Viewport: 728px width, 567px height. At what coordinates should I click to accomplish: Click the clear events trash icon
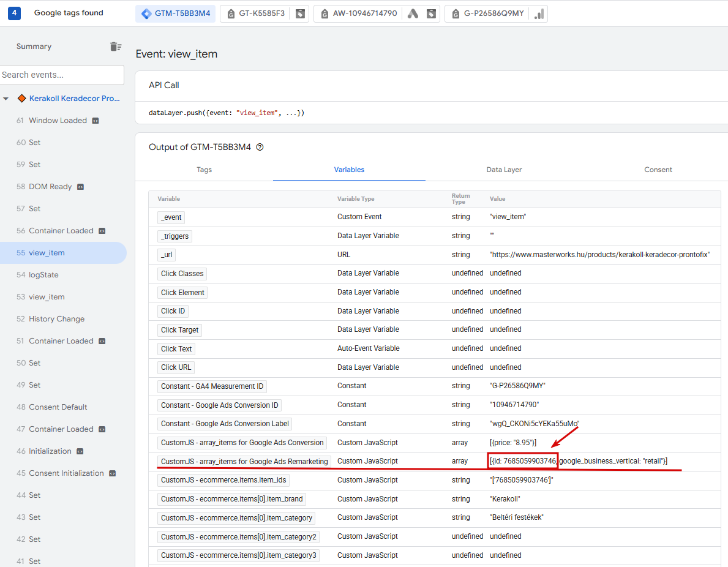116,47
